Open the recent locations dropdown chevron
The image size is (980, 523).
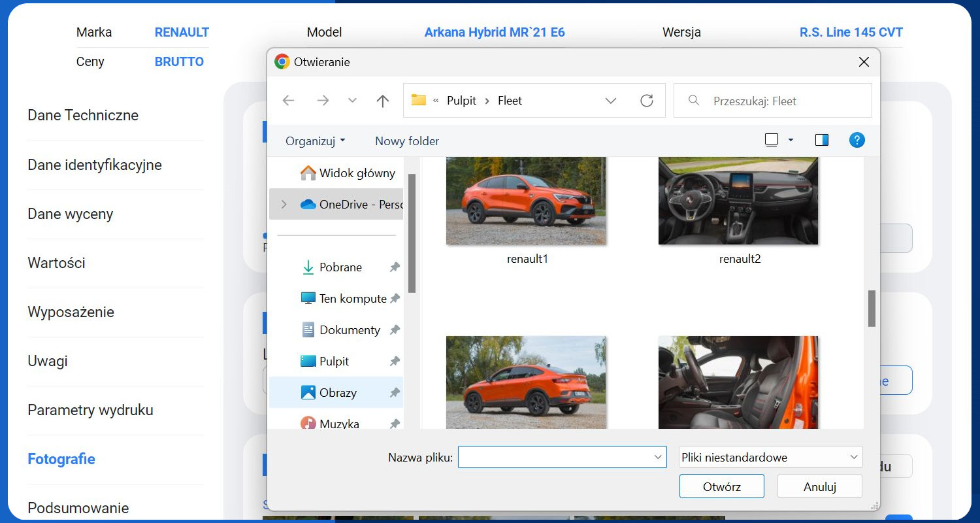coord(353,101)
